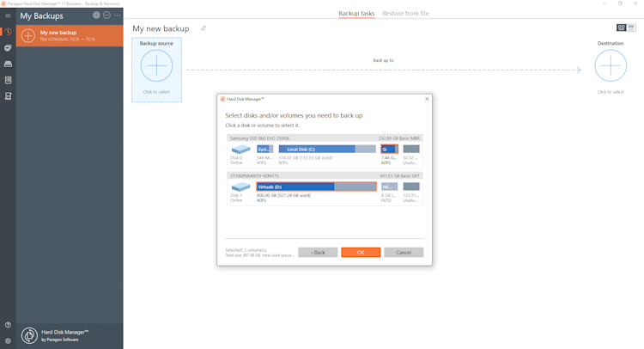
Task: Open the second sidebar icon below backups
Action: 8,48
